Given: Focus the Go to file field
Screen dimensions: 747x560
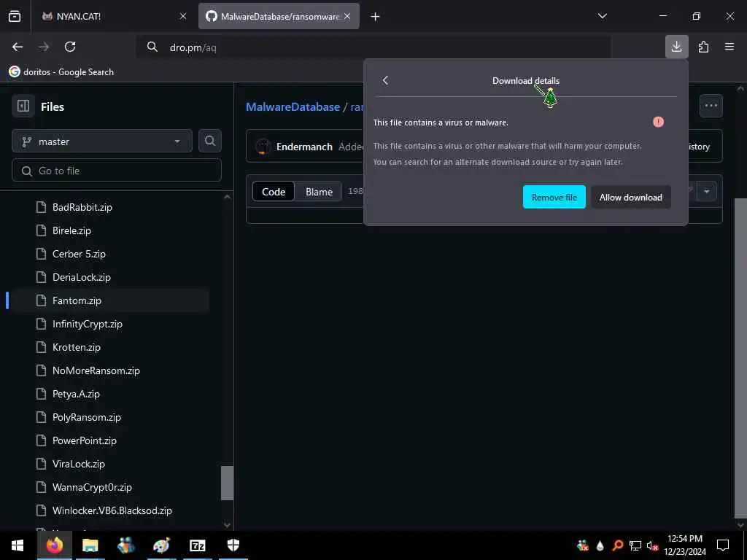Looking at the screenshot, I should (x=117, y=171).
